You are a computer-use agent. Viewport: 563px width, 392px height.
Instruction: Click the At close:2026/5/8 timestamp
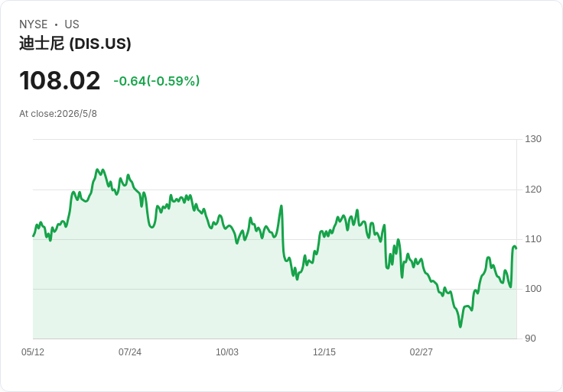(x=58, y=114)
